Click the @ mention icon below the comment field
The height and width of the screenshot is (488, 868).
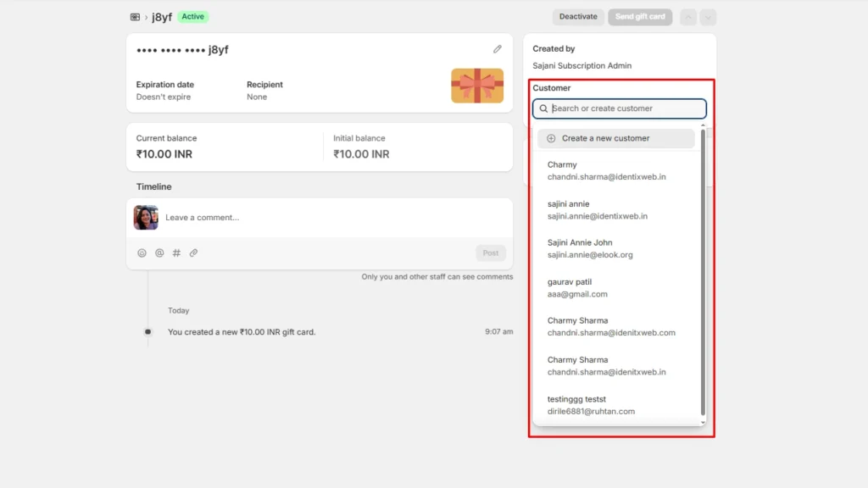159,252
